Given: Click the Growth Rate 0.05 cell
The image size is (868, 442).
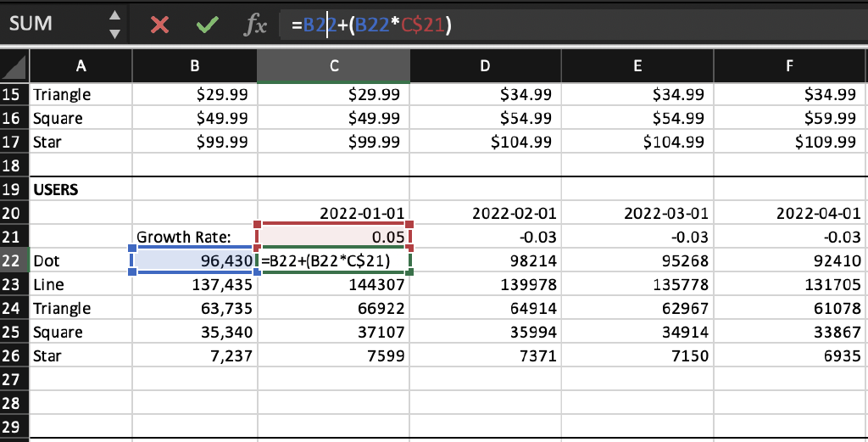Looking at the screenshot, I should (333, 237).
